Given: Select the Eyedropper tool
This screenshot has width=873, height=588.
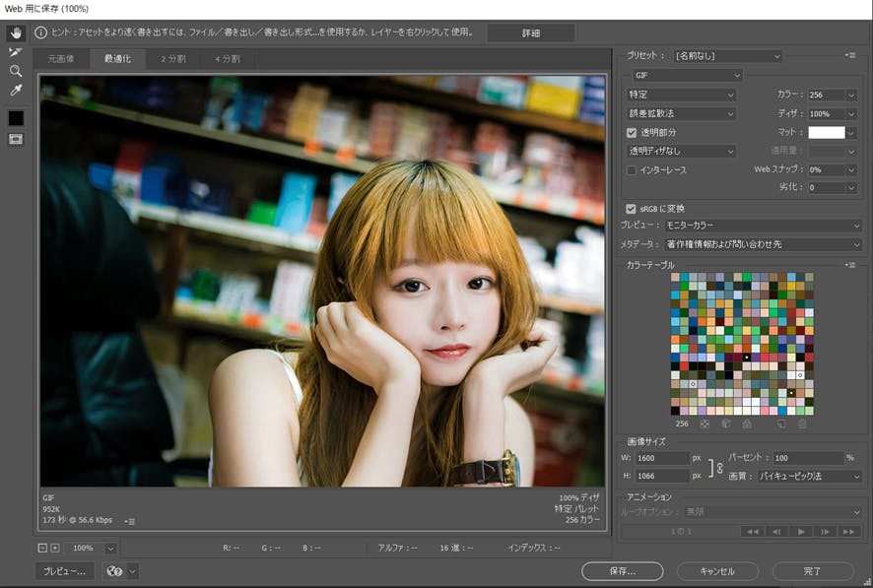Looking at the screenshot, I should 16,91.
